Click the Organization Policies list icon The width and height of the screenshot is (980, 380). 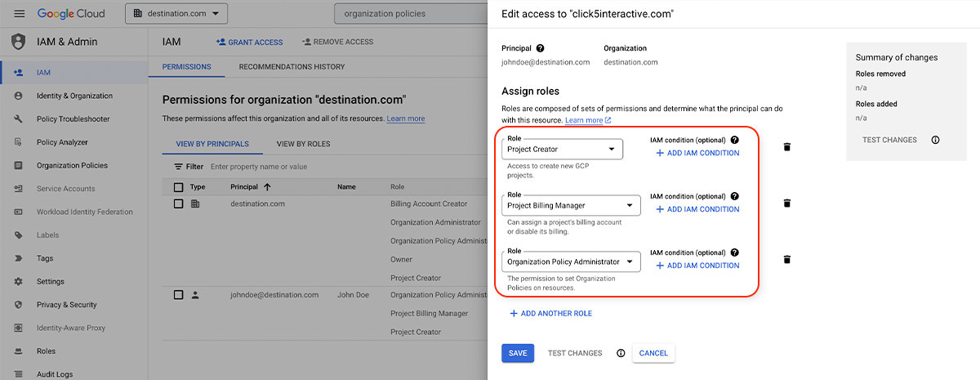(19, 165)
